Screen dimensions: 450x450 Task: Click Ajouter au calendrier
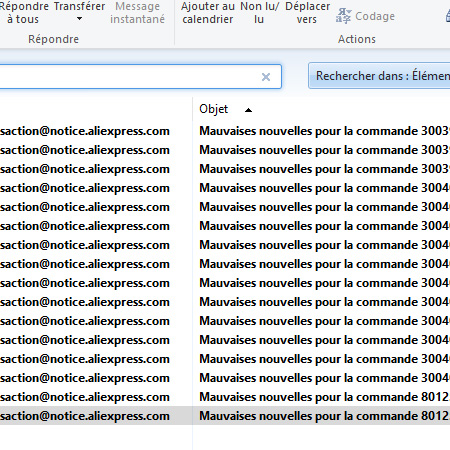[208, 13]
